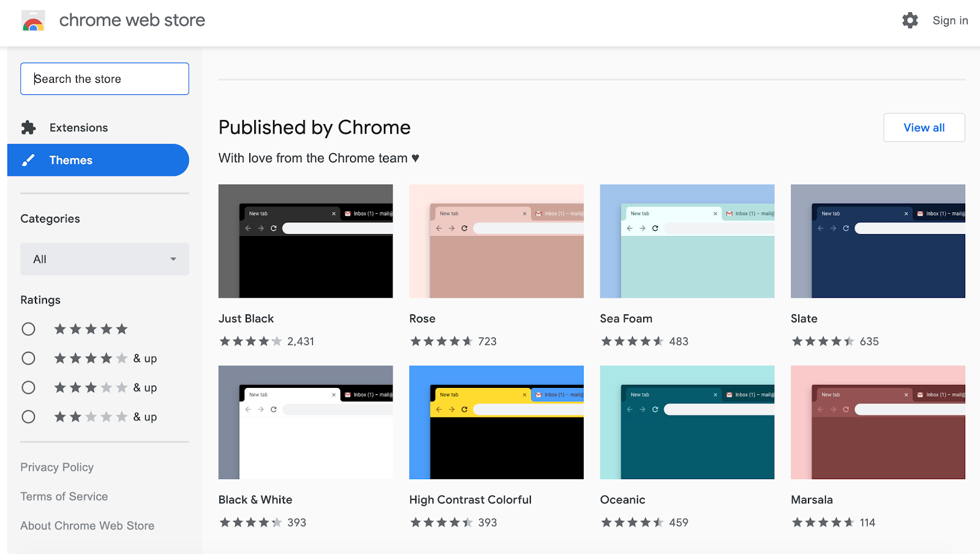The image size is (980, 554).
Task: Click the Slate theme title
Action: (x=804, y=319)
